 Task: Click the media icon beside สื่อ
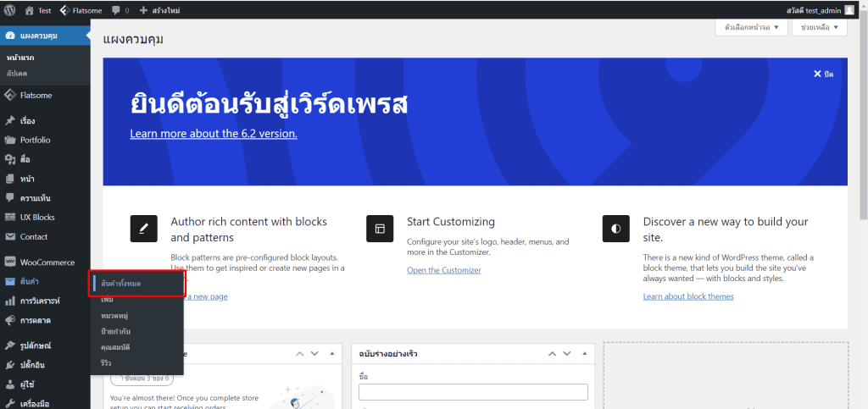coord(10,159)
